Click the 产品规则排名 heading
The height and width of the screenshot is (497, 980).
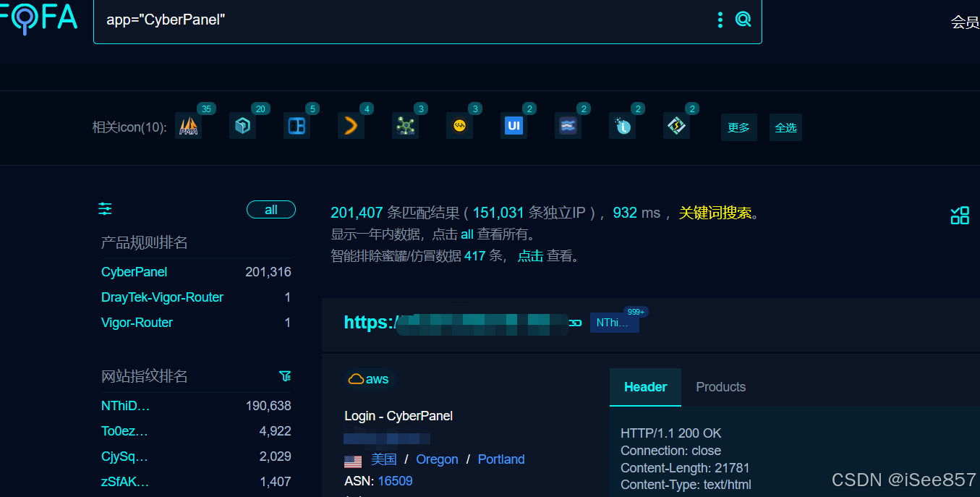(145, 242)
